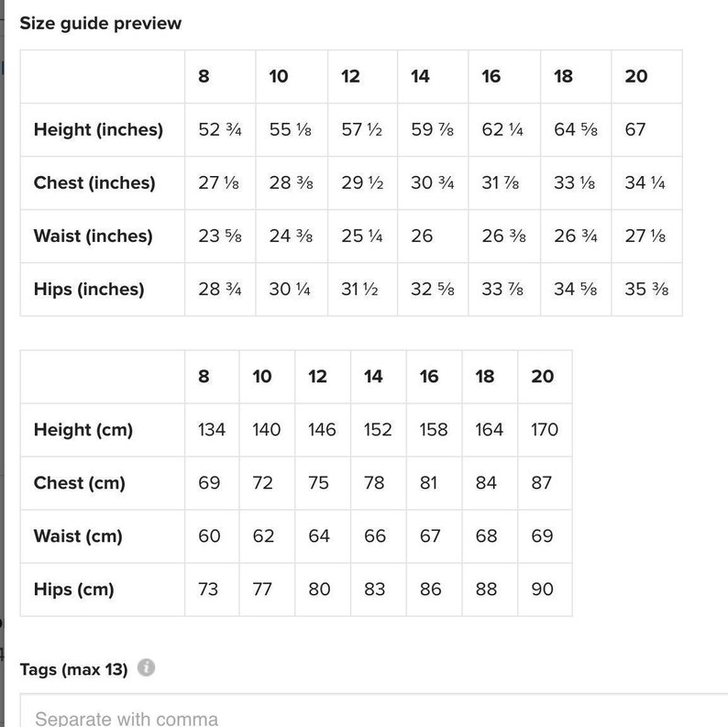This screenshot has width=728, height=727.
Task: Click Size guide preview heading
Action: pyautogui.click(x=100, y=23)
